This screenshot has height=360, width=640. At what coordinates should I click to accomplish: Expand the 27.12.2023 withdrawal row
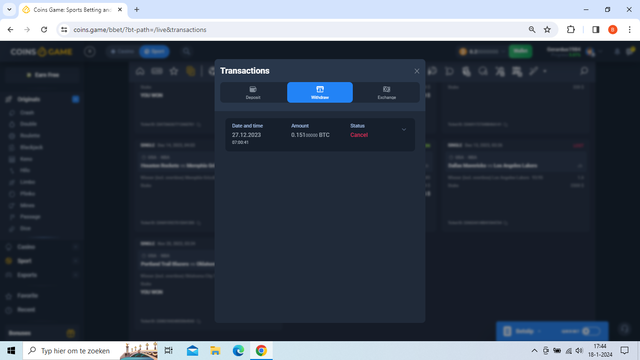pos(404,130)
